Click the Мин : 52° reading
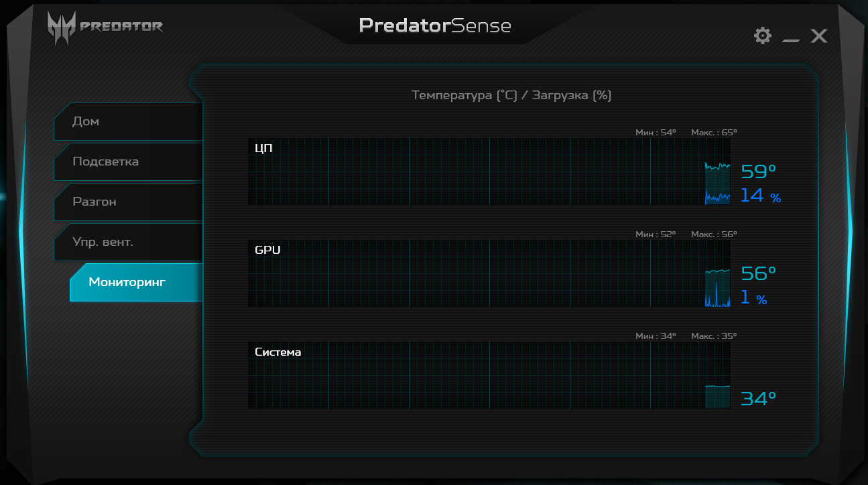 click(x=656, y=234)
